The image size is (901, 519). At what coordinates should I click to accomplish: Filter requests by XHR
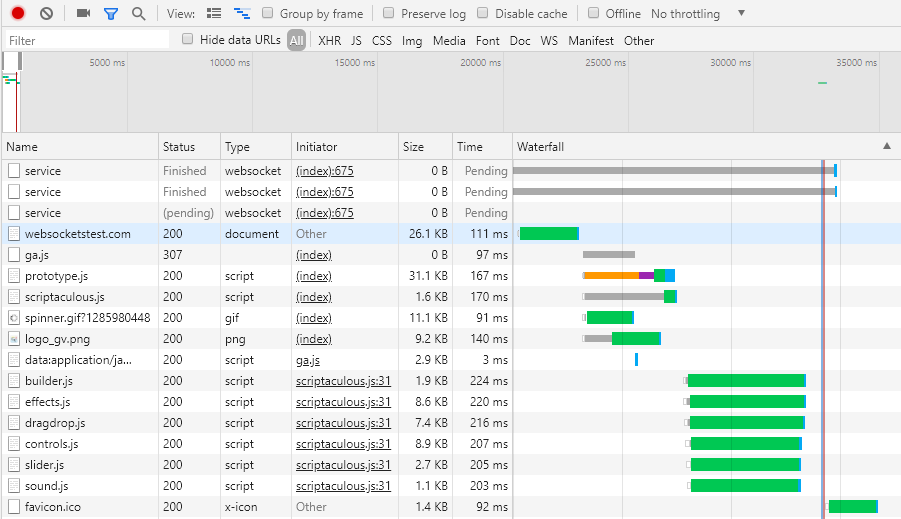point(329,41)
